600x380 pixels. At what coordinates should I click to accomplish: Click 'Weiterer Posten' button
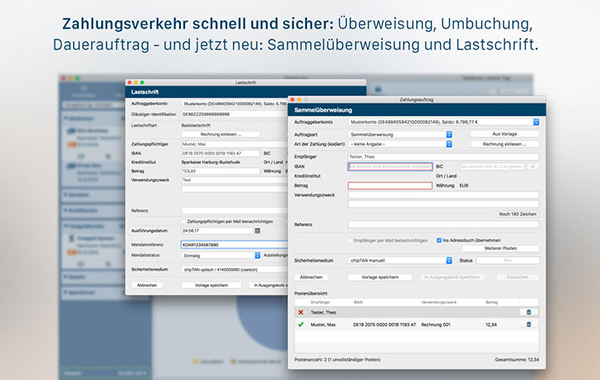pyautogui.click(x=501, y=248)
